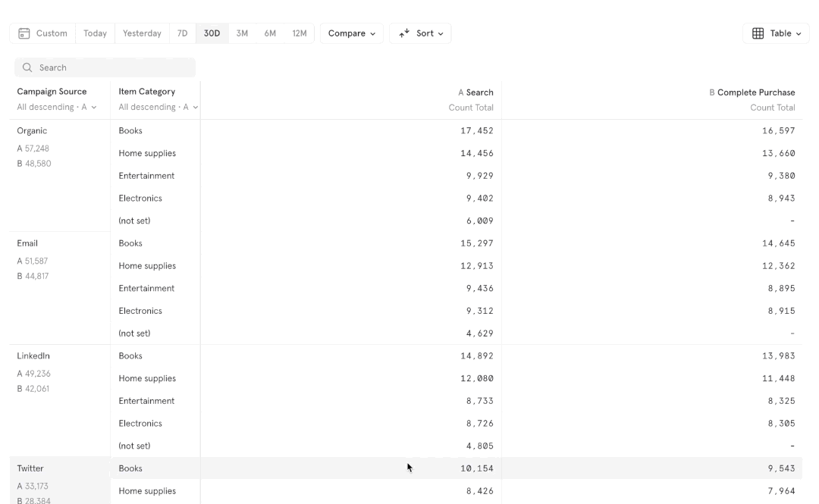Click the 8,733 search count cell
This screenshot has height=504, width=819.
coord(480,401)
